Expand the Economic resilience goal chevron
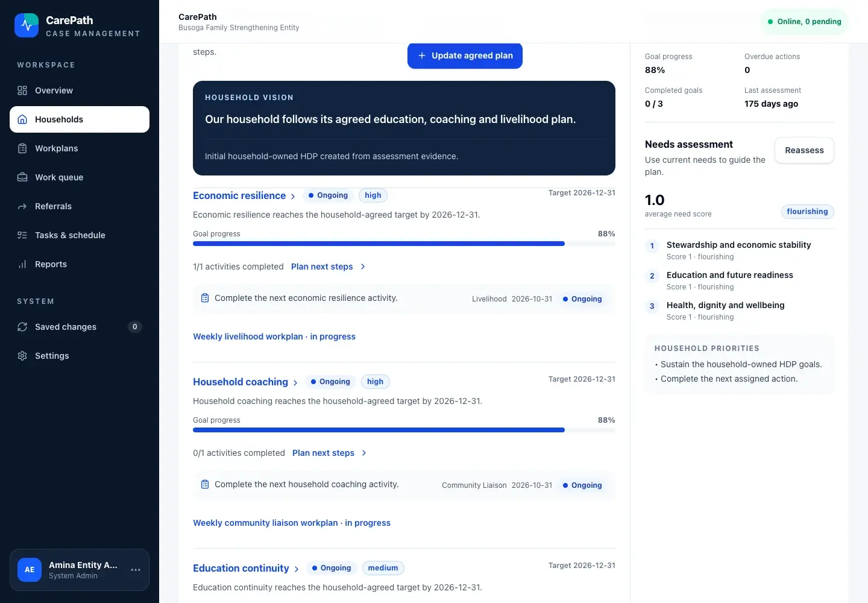This screenshot has height=603, width=868. pos(293,197)
